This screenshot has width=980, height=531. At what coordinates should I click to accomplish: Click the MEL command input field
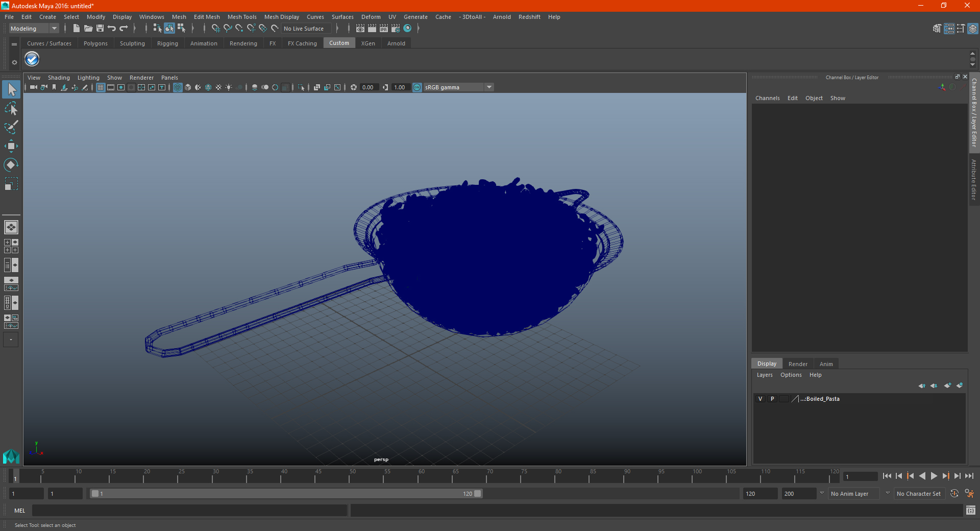189,510
